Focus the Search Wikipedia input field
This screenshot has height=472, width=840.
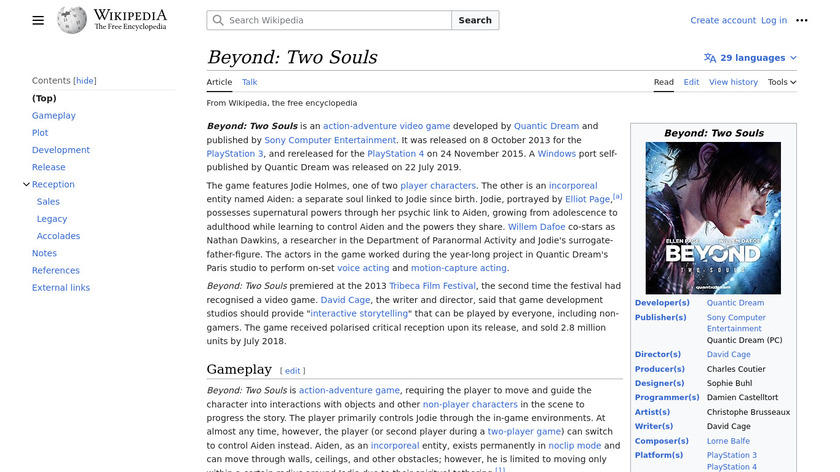[329, 20]
